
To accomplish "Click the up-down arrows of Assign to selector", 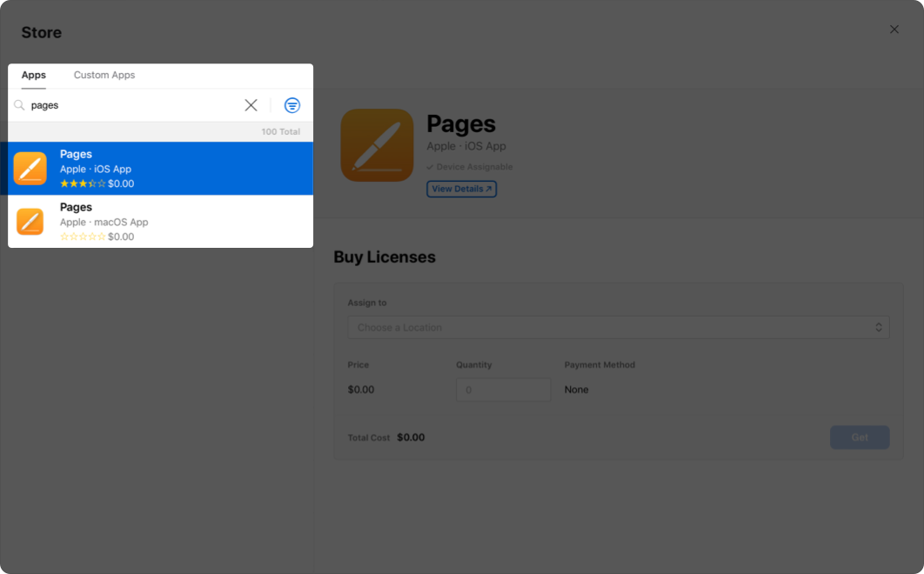I will (879, 327).
